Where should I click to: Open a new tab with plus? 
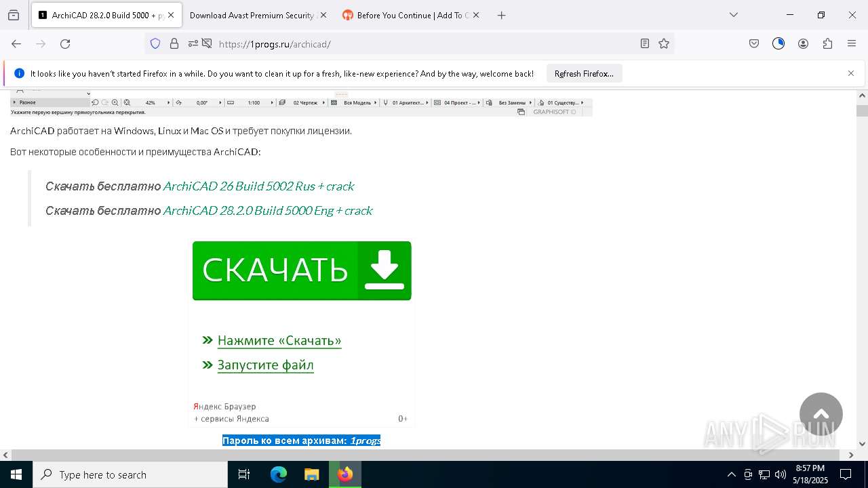click(x=501, y=15)
